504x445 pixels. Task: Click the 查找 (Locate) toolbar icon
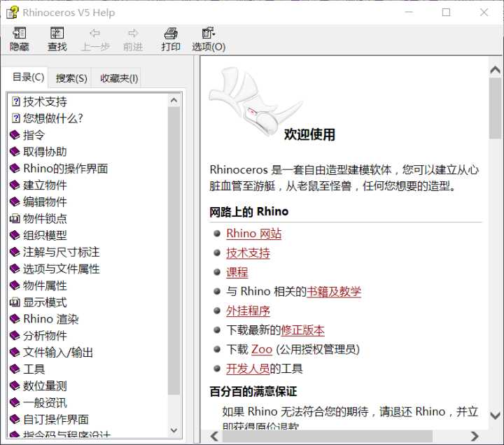[57, 33]
